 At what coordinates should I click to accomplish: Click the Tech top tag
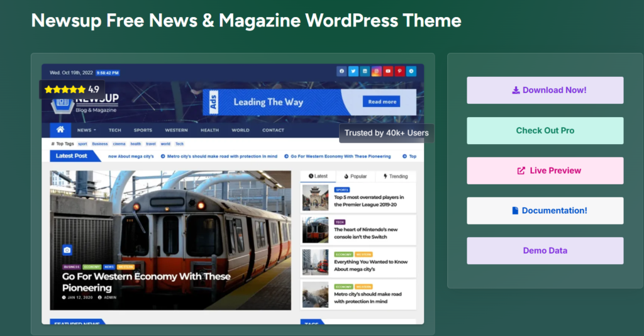pyautogui.click(x=179, y=143)
